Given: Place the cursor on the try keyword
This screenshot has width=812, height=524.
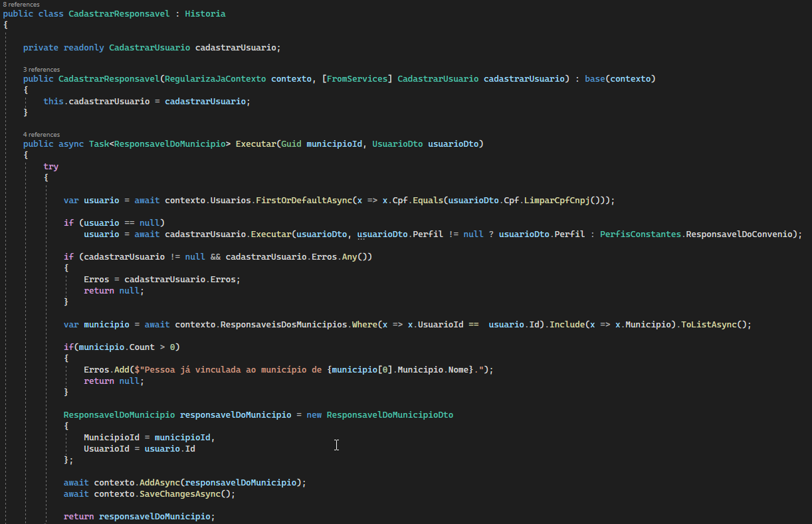Looking at the screenshot, I should [x=51, y=167].
